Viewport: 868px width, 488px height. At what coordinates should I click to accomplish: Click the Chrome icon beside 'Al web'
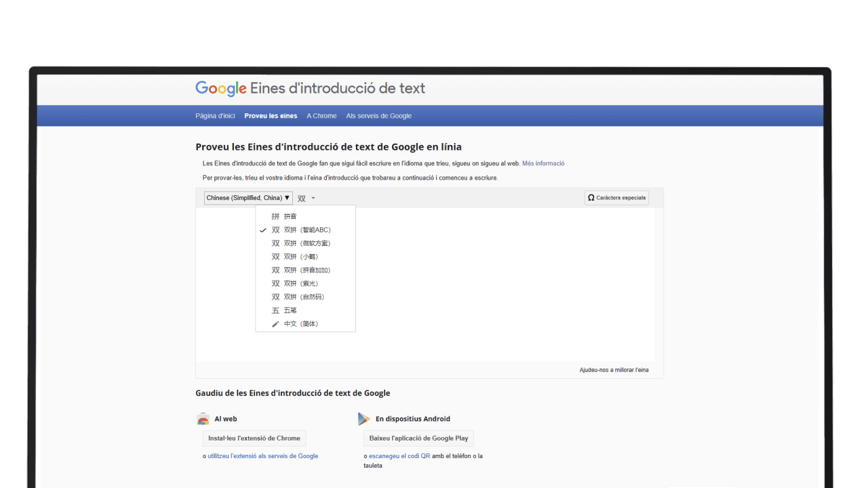tap(203, 419)
